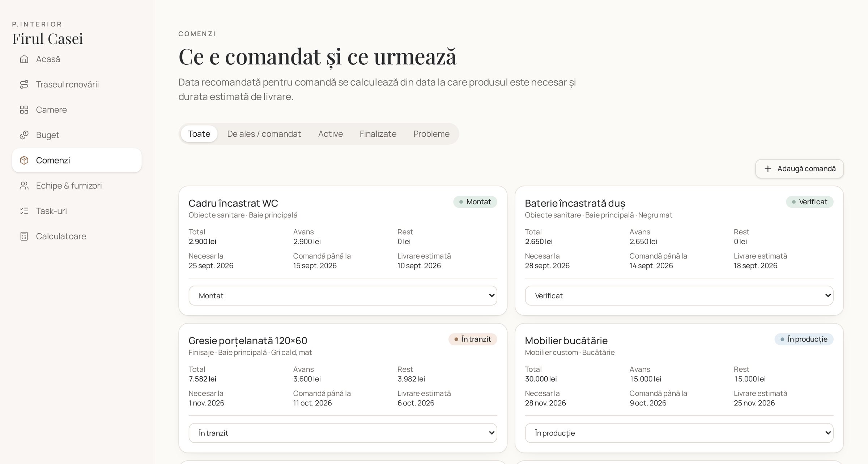Click the Task-uri checklist icon
Viewport: 868px width, 464px height.
tap(24, 211)
